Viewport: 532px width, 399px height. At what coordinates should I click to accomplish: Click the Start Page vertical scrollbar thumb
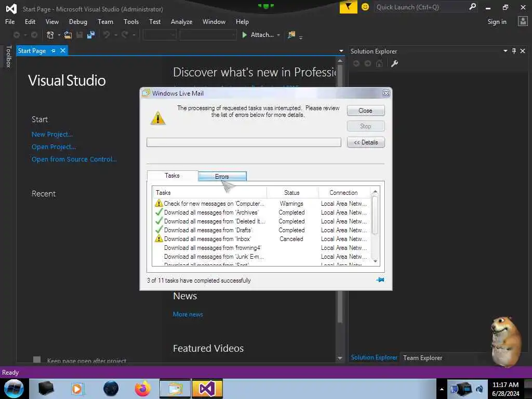340,193
